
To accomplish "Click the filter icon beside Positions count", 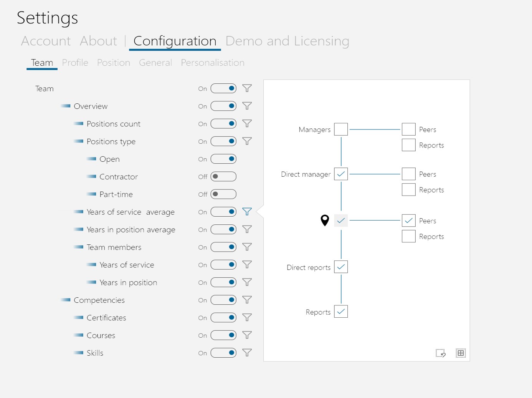I will pos(247,124).
